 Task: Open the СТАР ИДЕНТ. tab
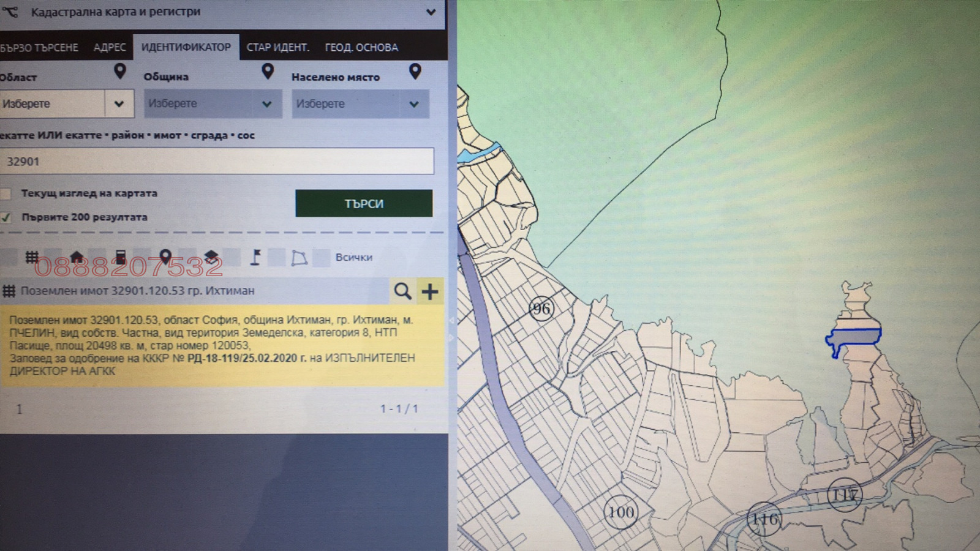(x=277, y=48)
